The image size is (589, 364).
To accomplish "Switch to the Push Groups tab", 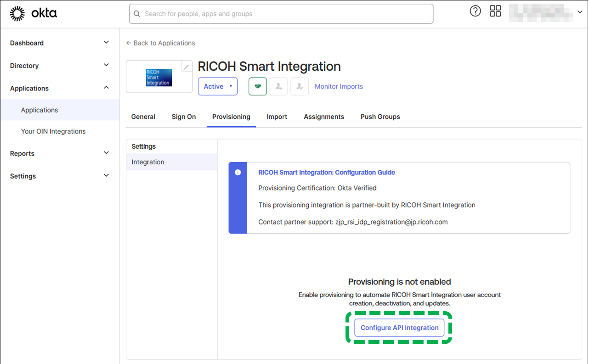I will click(x=380, y=117).
